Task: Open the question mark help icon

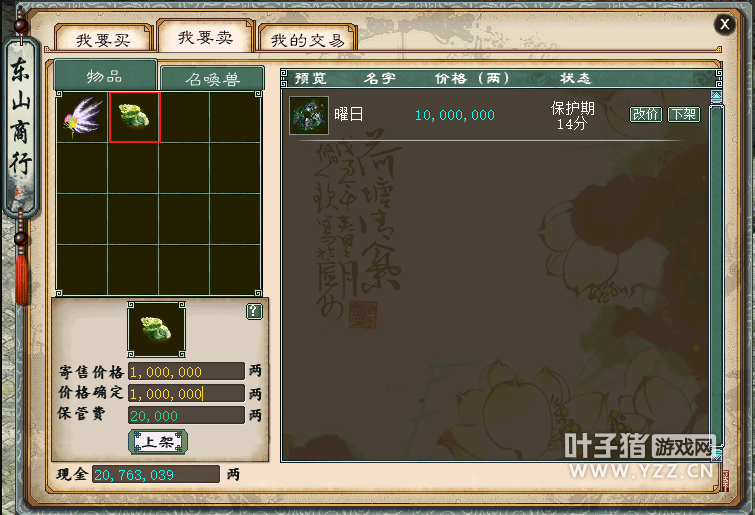Action: point(254,311)
